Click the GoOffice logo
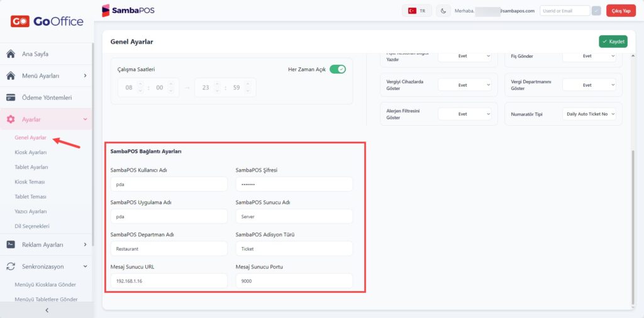The image size is (644, 318). click(47, 21)
